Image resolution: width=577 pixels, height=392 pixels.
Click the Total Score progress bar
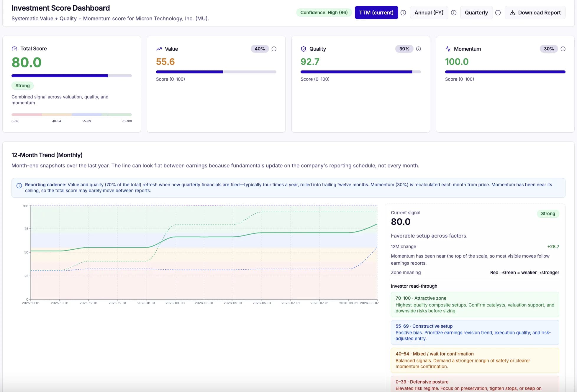[x=72, y=76]
